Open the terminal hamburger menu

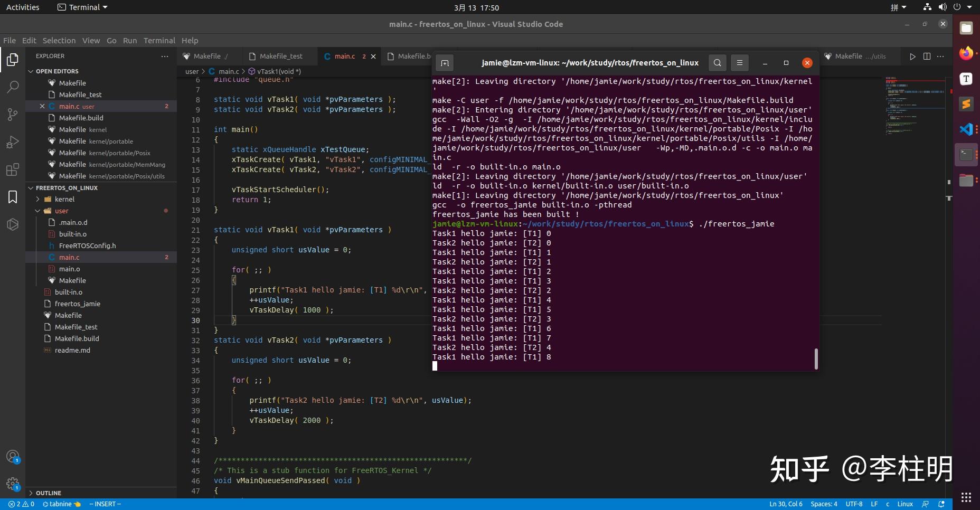[x=739, y=63]
